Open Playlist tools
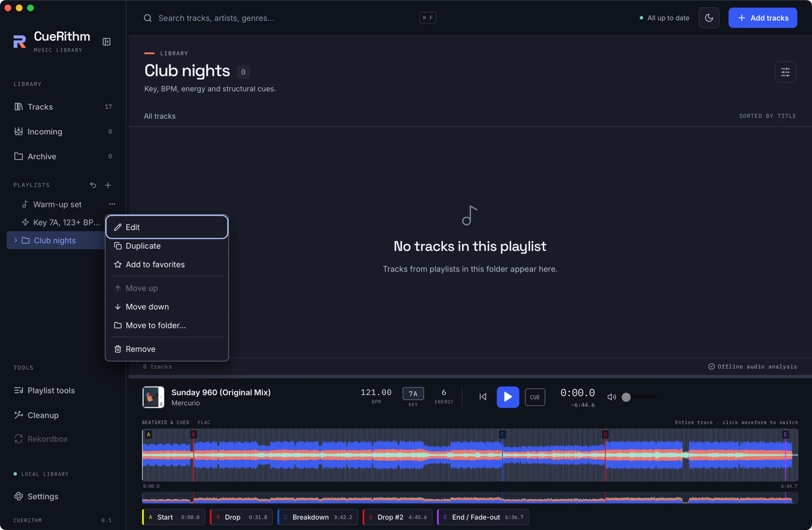 [x=63, y=390]
